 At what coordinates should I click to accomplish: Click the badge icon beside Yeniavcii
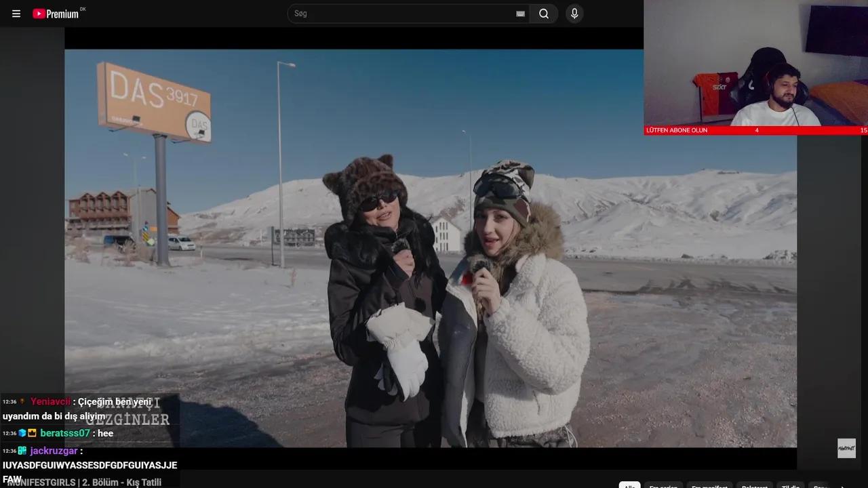point(22,401)
